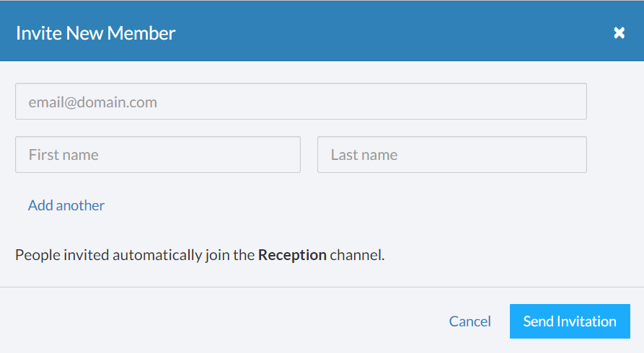
Task: Click the bold Reception channel name
Action: click(x=292, y=255)
